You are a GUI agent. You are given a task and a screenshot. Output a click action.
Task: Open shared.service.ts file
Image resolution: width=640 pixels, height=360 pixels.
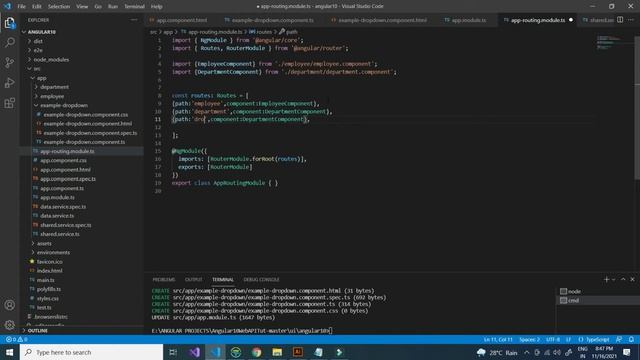(60, 234)
